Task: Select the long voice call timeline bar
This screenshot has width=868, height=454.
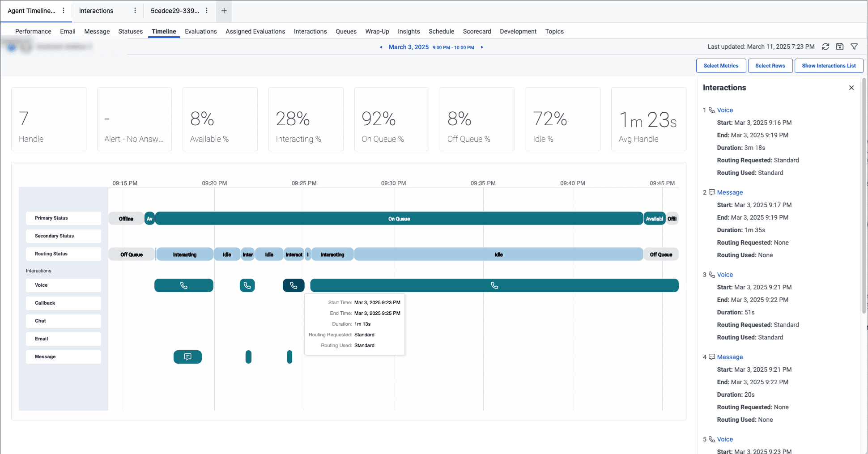Action: (x=494, y=285)
